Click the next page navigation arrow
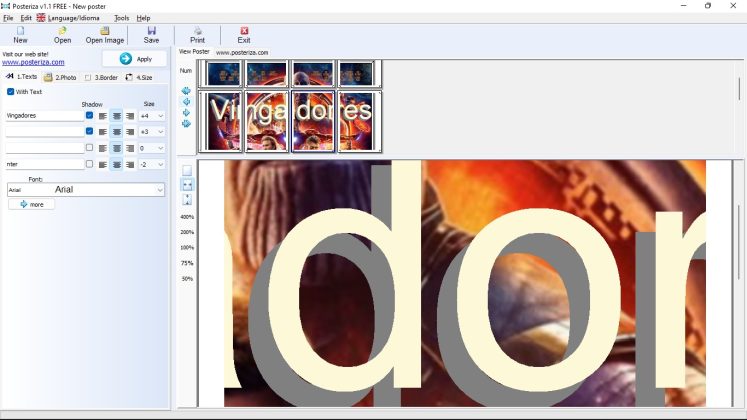Viewport: 747px width, 420px height. pyautogui.click(x=186, y=113)
